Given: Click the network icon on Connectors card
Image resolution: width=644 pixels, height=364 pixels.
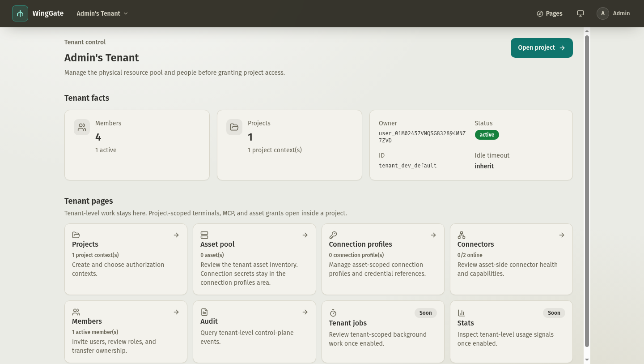Looking at the screenshot, I should [x=462, y=235].
